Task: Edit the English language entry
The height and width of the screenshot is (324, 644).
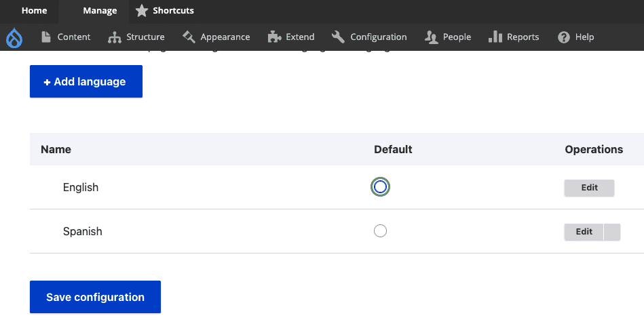Action: coord(589,188)
